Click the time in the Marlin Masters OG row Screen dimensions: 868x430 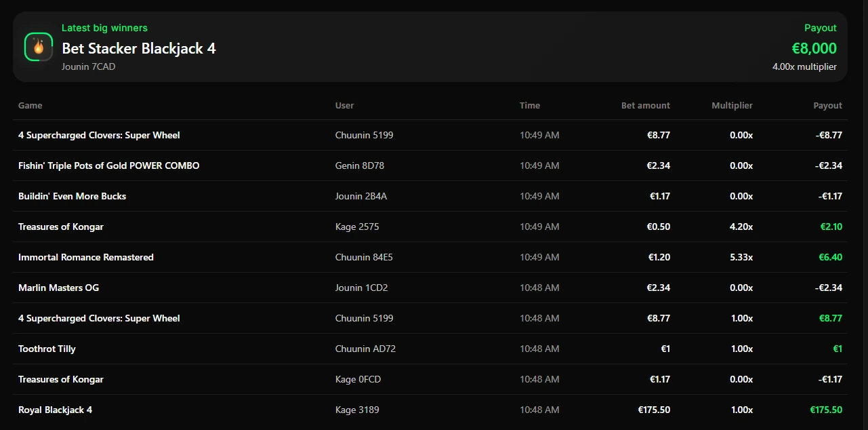point(539,288)
